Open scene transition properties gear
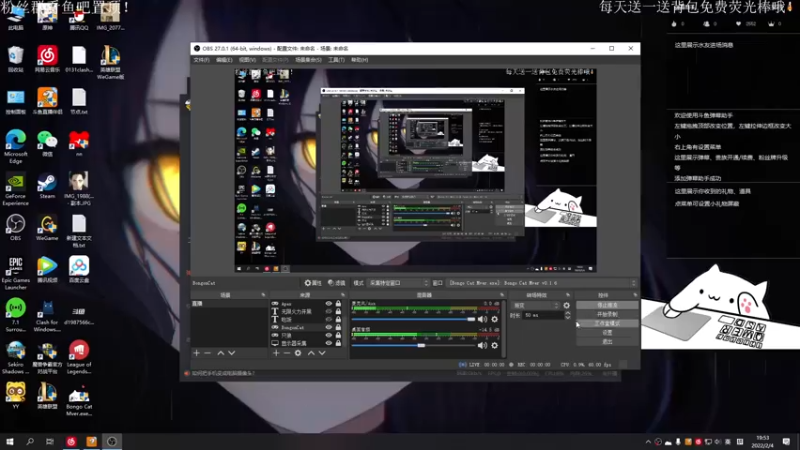This screenshot has height=450, width=800. [566, 305]
